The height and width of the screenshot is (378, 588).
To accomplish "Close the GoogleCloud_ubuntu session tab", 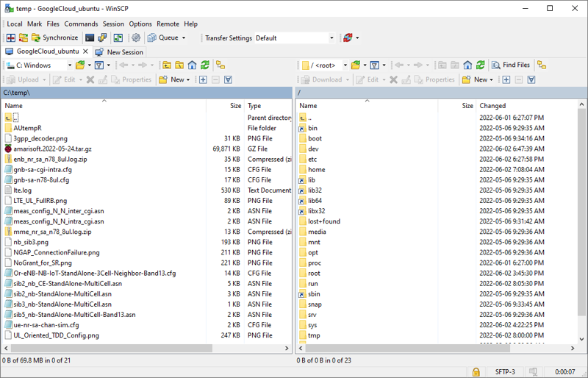I will point(85,51).
